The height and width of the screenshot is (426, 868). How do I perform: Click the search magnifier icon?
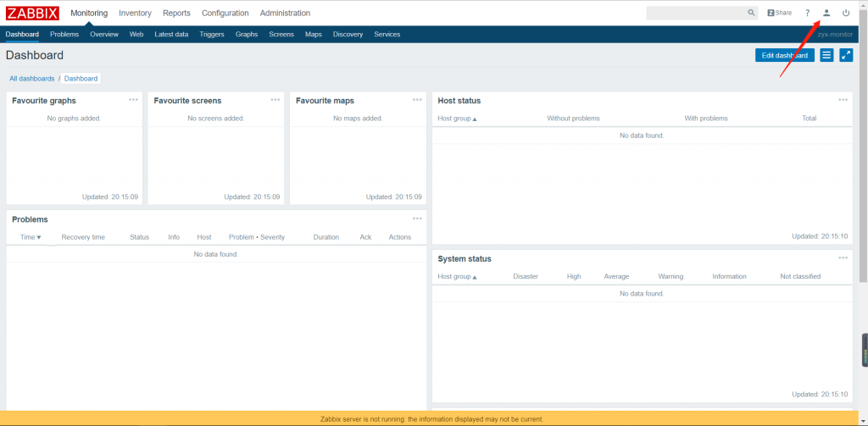(x=751, y=13)
